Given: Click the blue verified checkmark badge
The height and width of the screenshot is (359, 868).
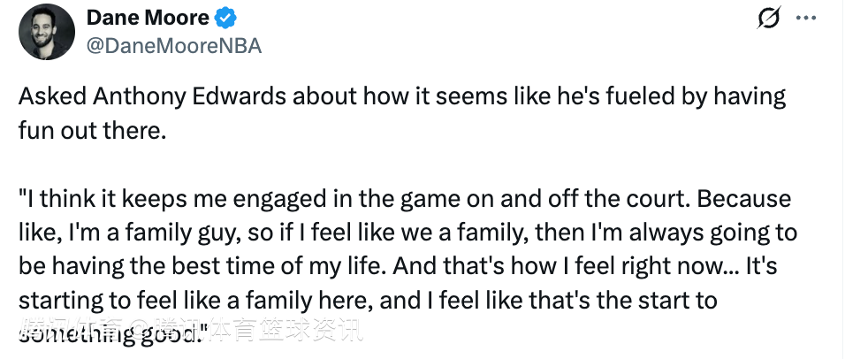Looking at the screenshot, I should 227,18.
